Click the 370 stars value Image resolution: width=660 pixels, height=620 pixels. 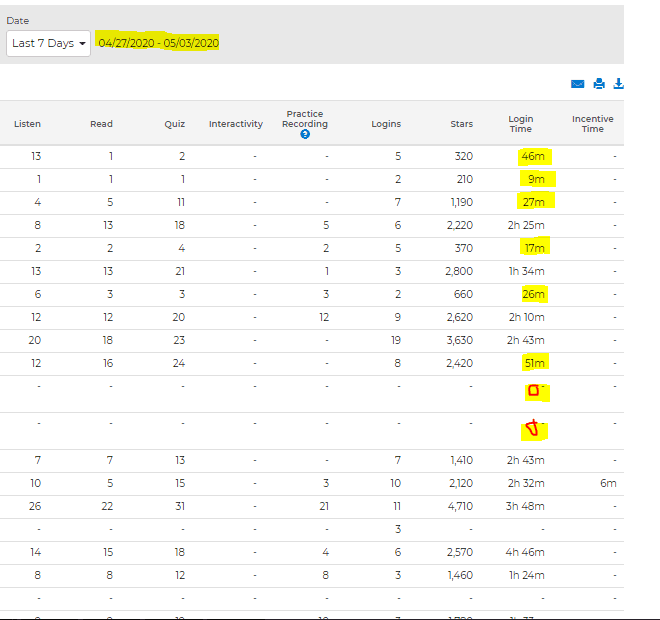click(464, 248)
